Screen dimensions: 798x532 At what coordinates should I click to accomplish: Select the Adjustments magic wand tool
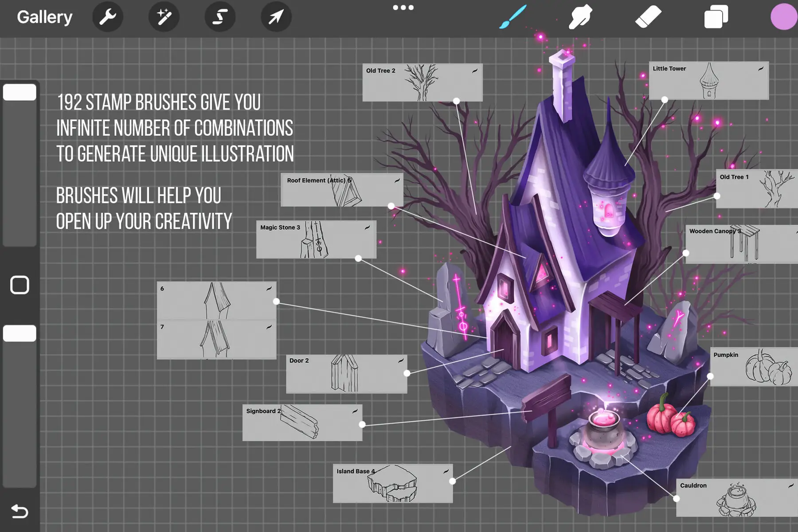(164, 16)
